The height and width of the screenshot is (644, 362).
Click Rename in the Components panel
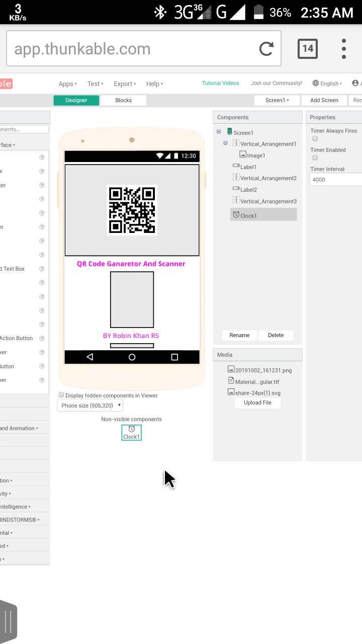point(239,335)
